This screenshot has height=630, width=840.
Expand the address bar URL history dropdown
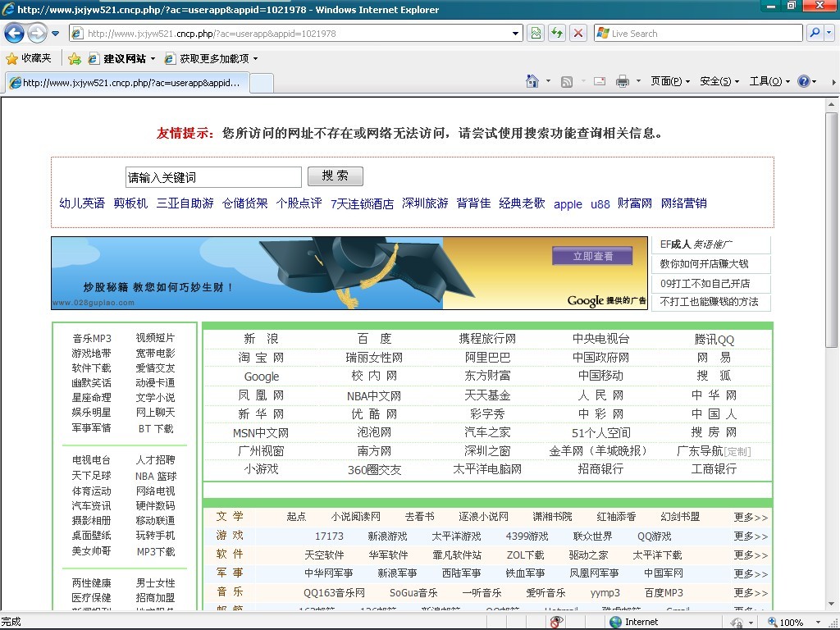point(515,33)
